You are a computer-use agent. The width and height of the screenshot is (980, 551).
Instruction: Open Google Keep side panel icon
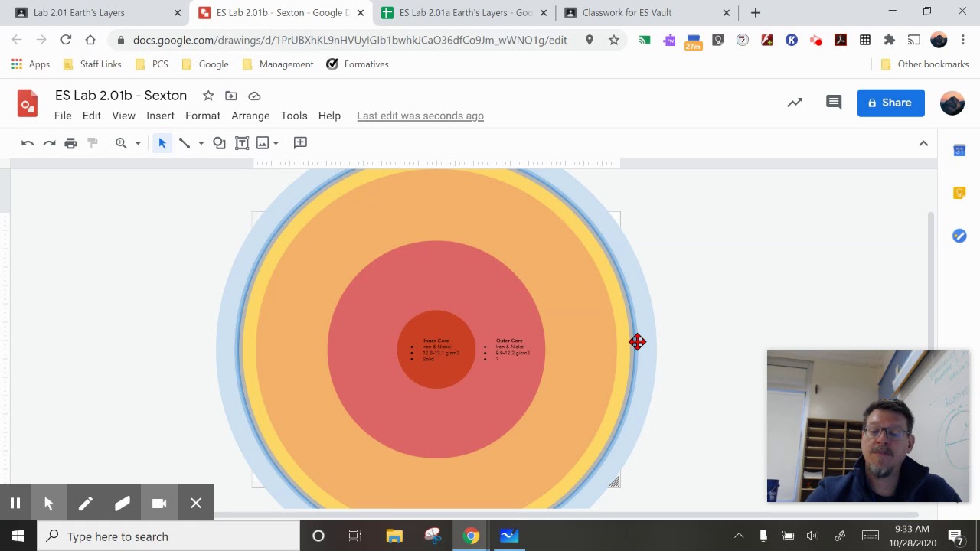point(959,193)
